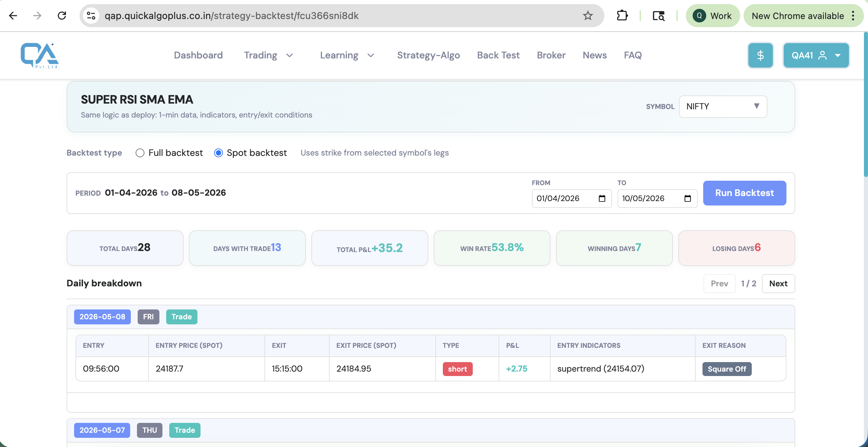Click the FRI day badge
This screenshot has height=447, width=868.
[x=148, y=317]
